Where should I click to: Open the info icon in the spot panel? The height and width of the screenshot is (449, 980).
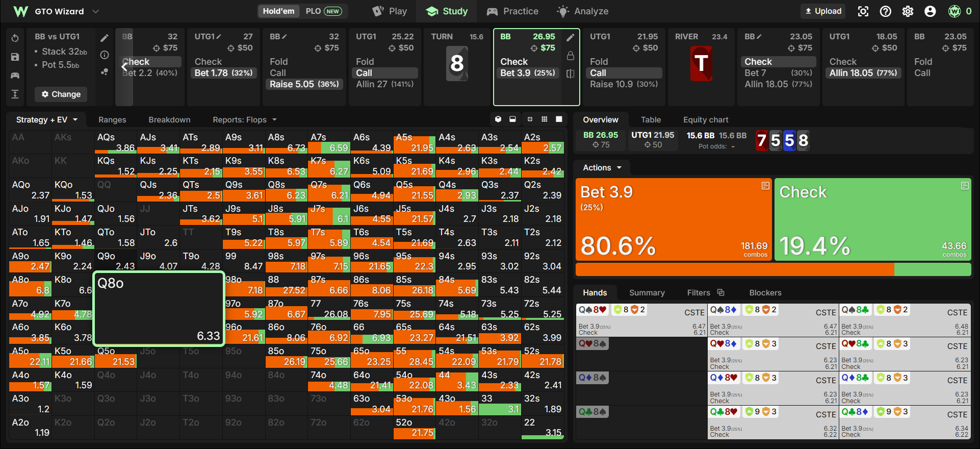click(105, 55)
